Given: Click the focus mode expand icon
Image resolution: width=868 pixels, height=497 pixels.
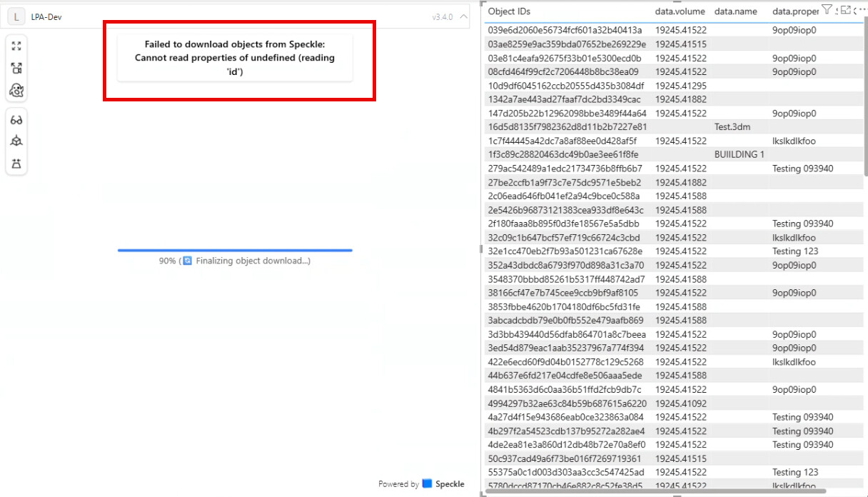Looking at the screenshot, I should 846,9.
